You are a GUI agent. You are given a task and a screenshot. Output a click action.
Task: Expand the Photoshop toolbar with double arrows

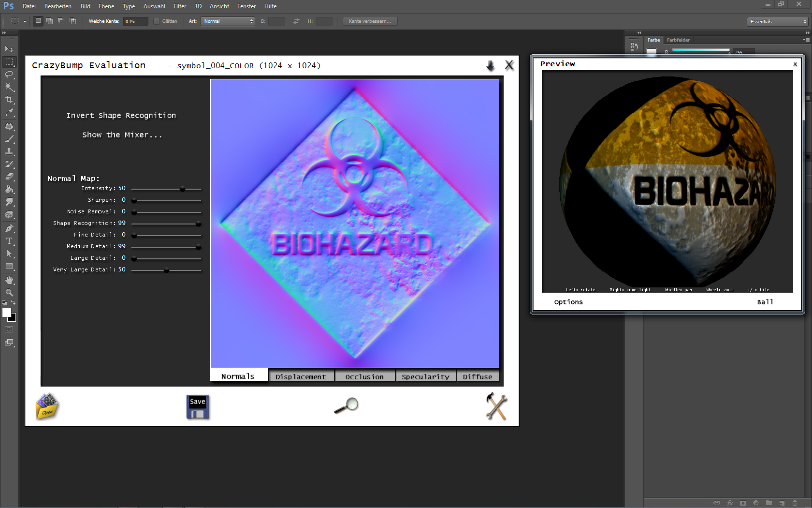click(4, 32)
